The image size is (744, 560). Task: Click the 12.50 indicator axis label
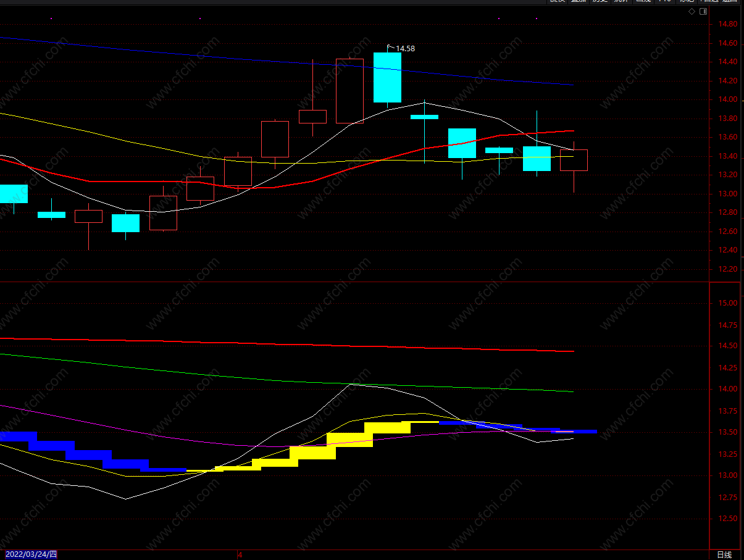tap(727, 519)
